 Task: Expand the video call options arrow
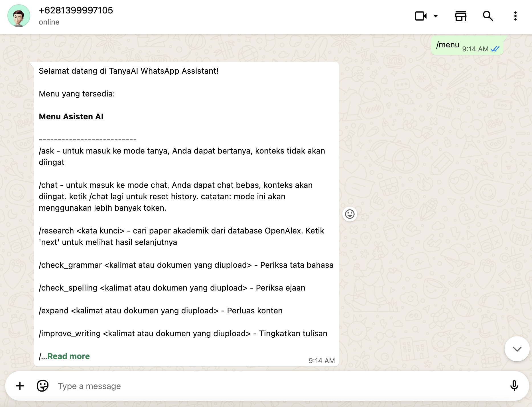tap(435, 16)
